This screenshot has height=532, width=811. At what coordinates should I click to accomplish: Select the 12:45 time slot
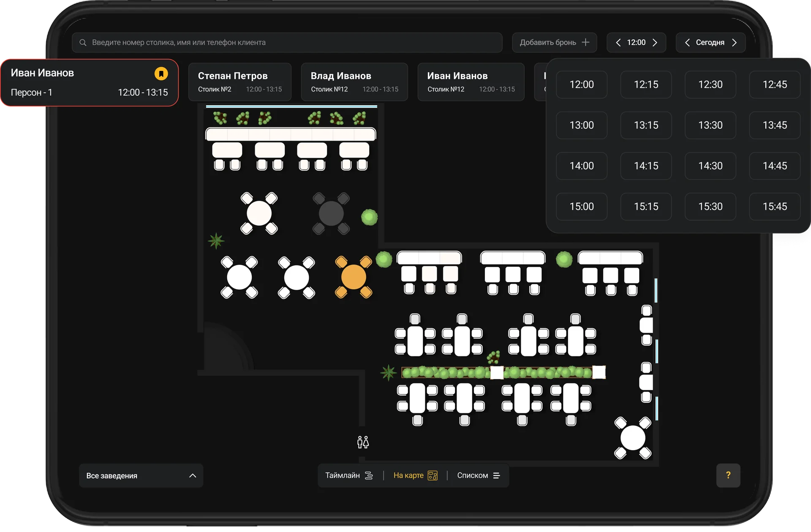775,84
